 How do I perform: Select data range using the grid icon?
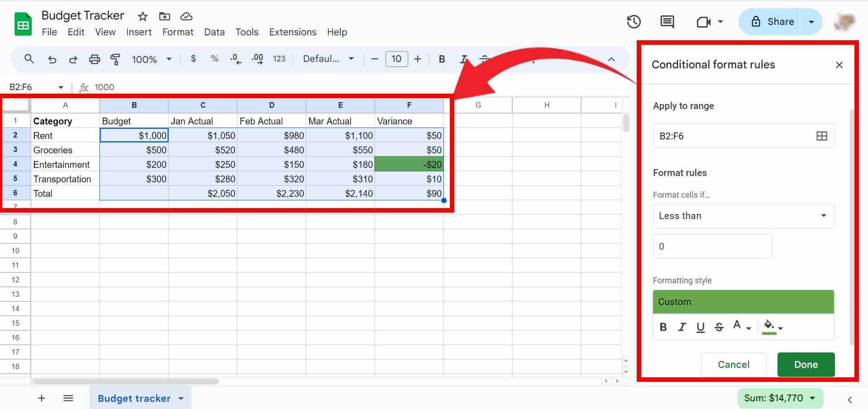point(821,136)
